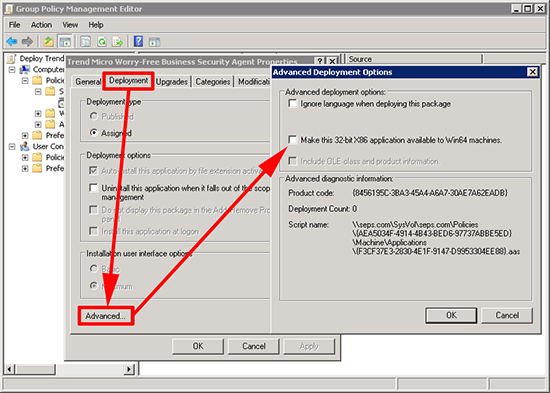Toggle Install this application at logon checkbox

click(93, 231)
